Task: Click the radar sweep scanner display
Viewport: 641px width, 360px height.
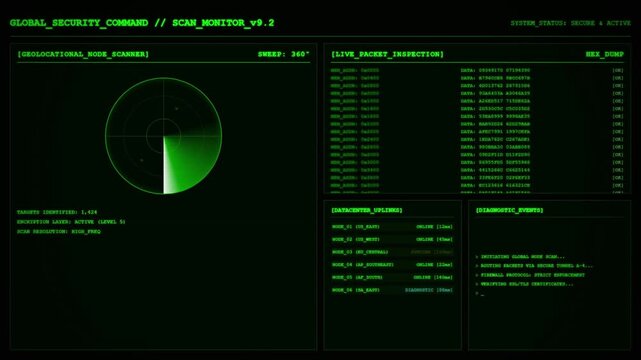Action: point(164,136)
